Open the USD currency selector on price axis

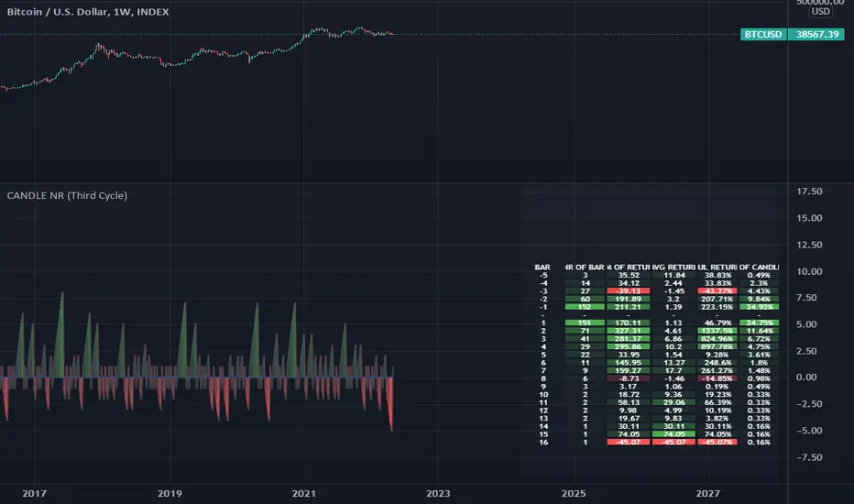[x=820, y=11]
